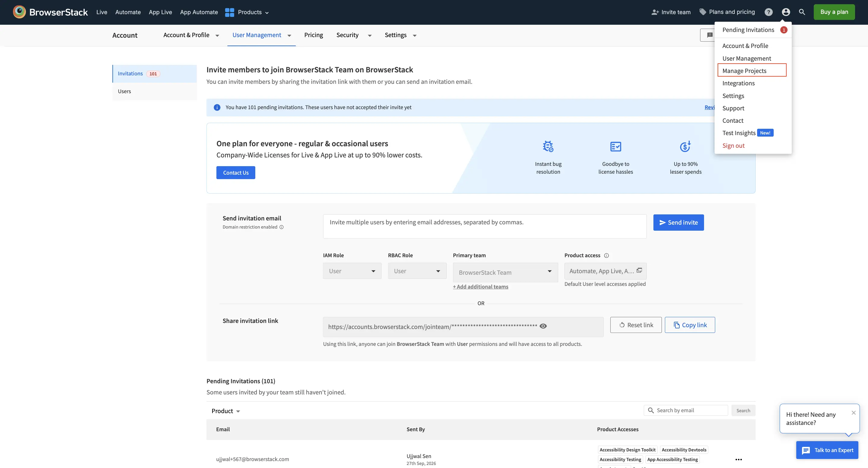Switch to the Pricing tab
The width and height of the screenshot is (868, 468).
(313, 35)
